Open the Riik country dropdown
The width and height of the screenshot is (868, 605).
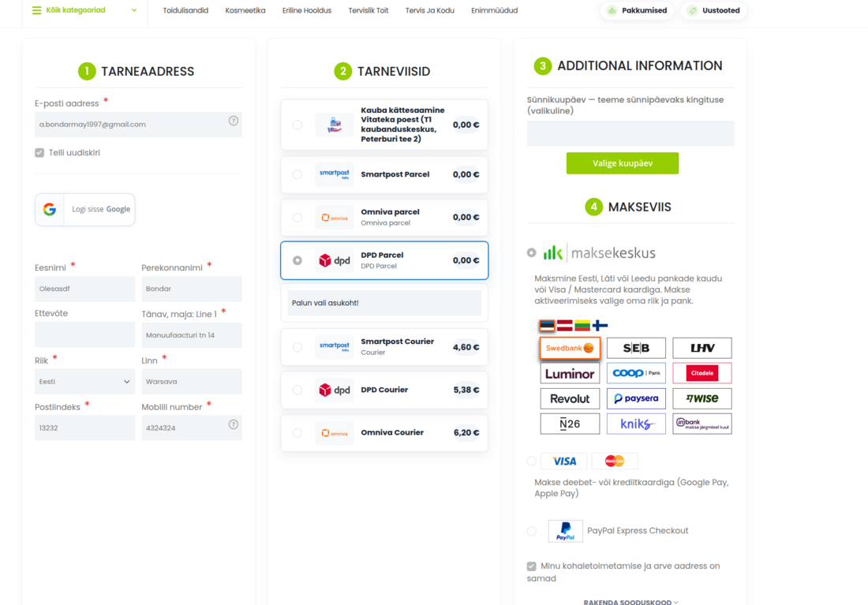[x=84, y=381]
